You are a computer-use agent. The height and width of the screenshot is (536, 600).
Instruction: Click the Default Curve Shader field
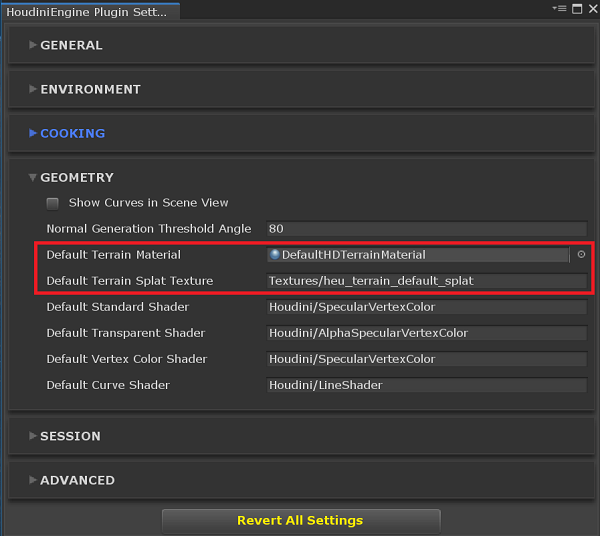[426, 385]
